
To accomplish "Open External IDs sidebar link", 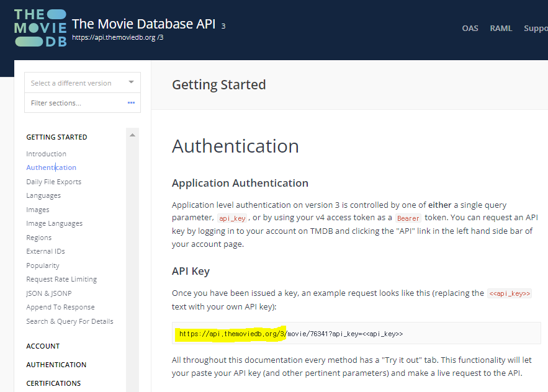I will [45, 251].
